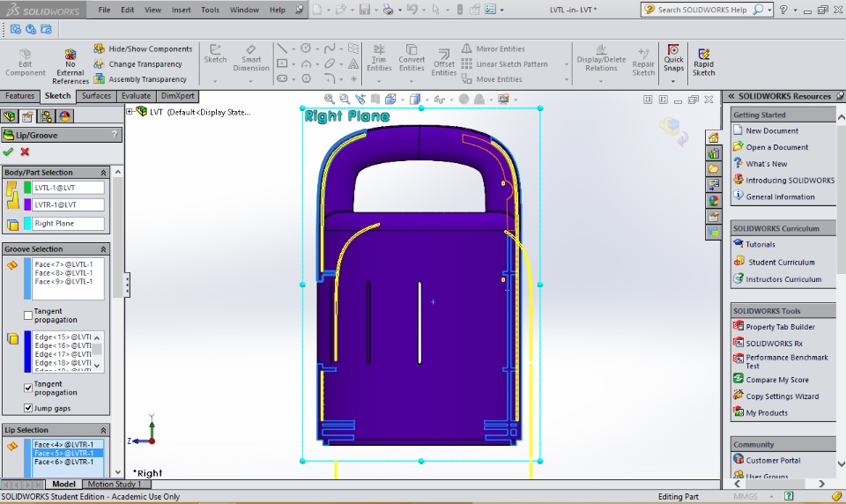The height and width of the screenshot is (504, 846).
Task: Collapse the Lip Selection section
Action: pos(103,430)
